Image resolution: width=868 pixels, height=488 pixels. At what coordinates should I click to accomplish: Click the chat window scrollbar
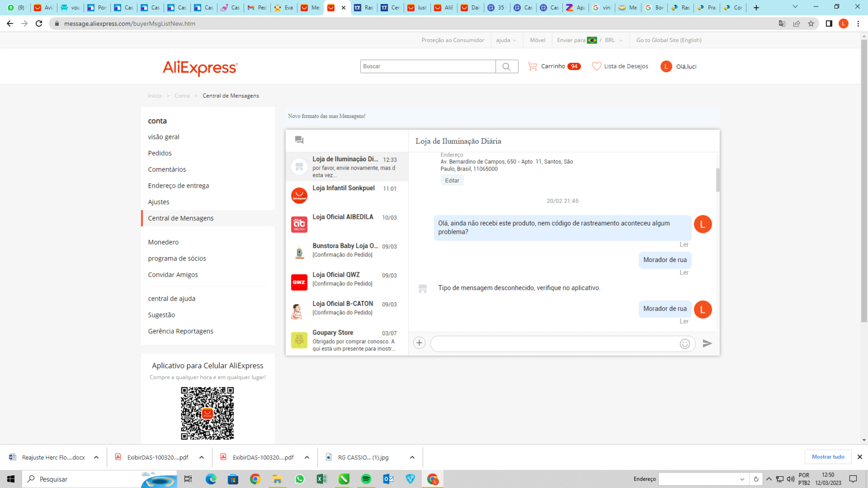coord(718,180)
